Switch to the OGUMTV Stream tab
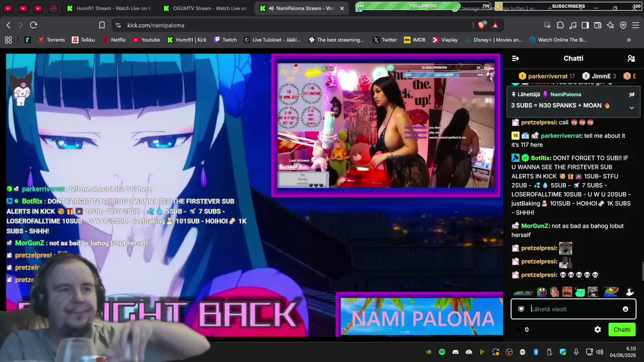 (x=206, y=9)
